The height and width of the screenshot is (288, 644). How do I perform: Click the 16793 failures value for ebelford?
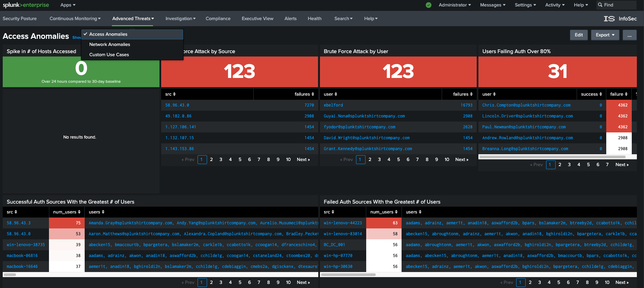[x=467, y=106]
